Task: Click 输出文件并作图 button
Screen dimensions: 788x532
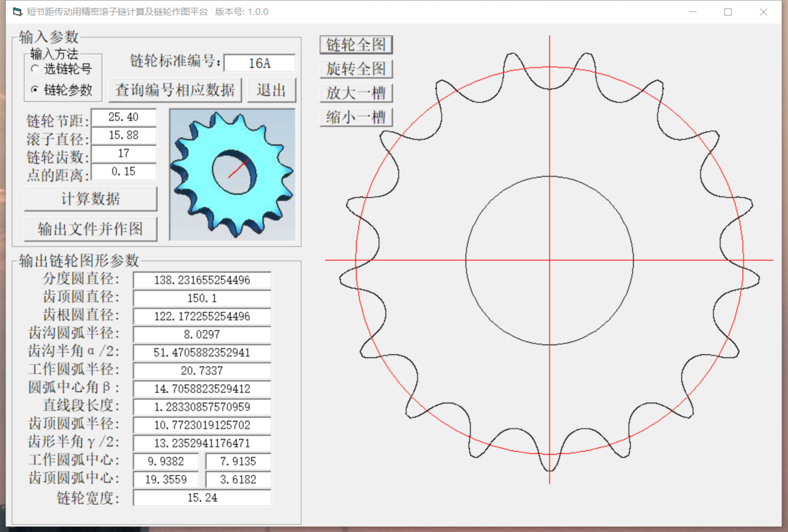Action: point(91,229)
